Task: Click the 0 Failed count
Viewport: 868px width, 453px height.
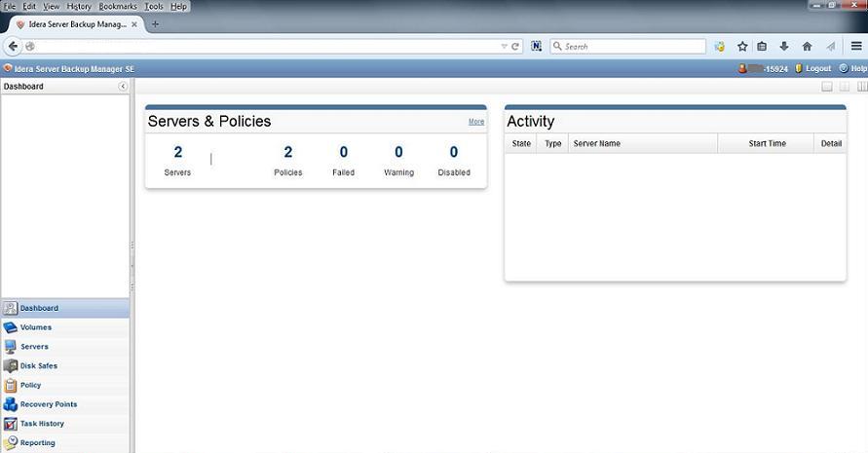Action: click(343, 152)
